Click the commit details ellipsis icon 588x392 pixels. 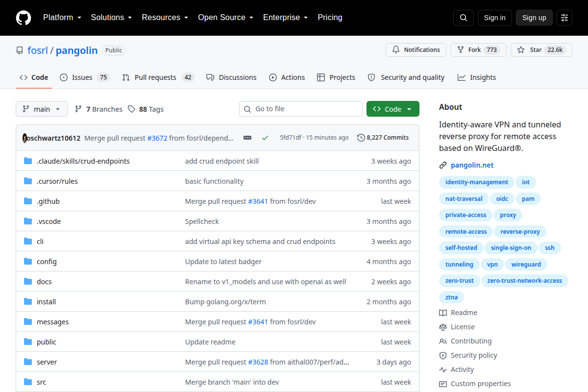click(x=247, y=138)
